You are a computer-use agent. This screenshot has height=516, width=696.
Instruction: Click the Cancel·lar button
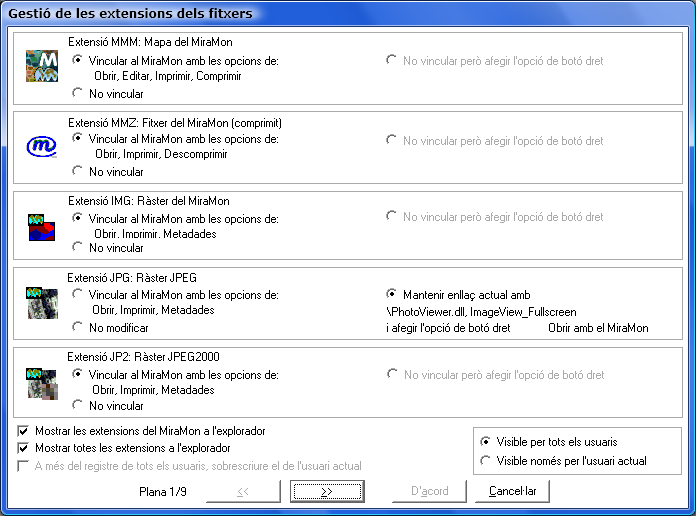512,491
